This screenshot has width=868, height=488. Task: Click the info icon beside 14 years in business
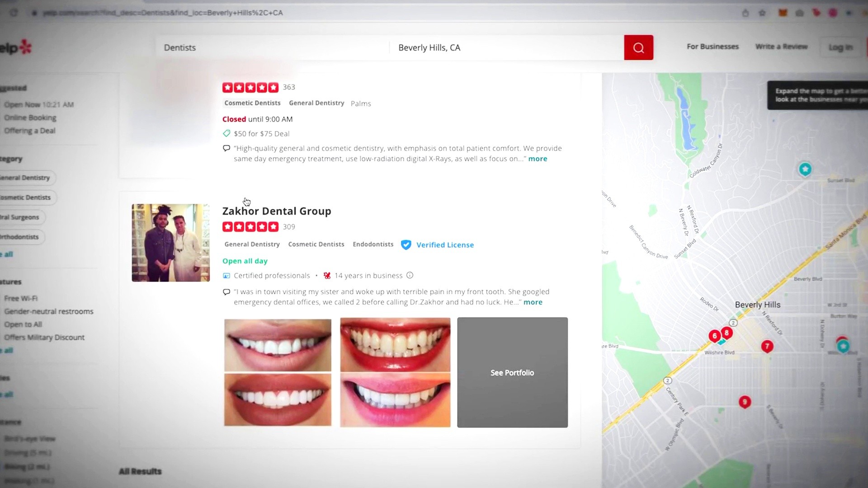[x=410, y=275]
